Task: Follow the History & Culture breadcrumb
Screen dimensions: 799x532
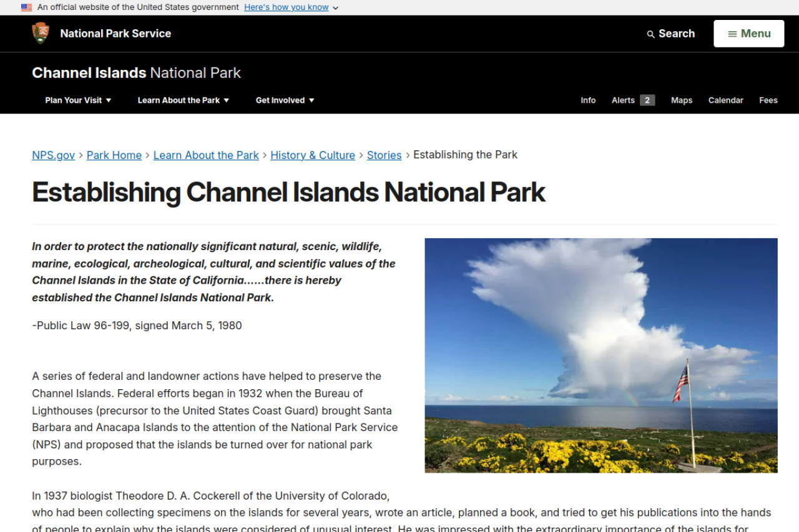Action: [313, 155]
